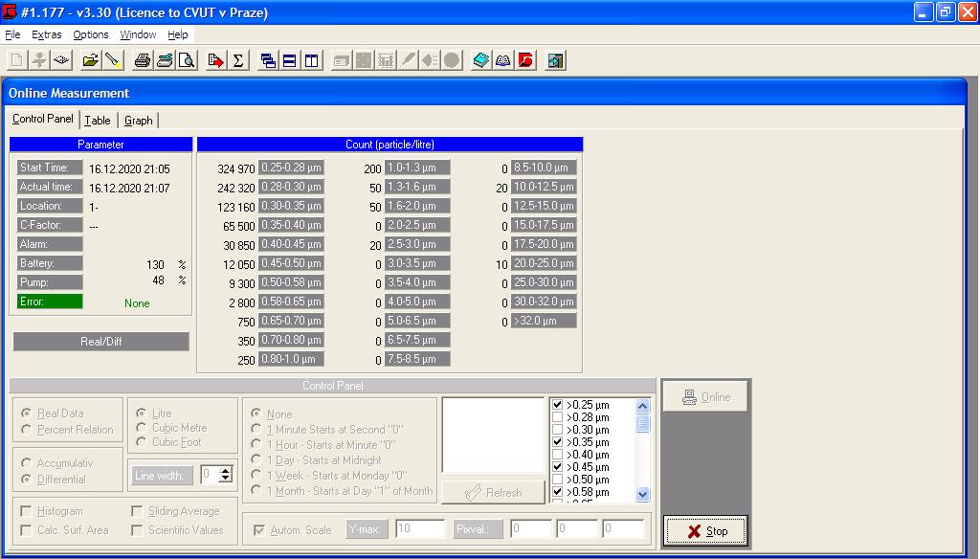Click the grayed circle toolbar icon
Viewport: 980px width, 559px height.
pyautogui.click(x=452, y=60)
